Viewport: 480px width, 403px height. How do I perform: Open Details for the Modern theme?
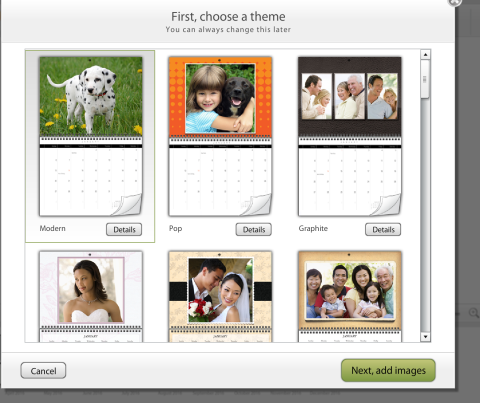(x=124, y=229)
